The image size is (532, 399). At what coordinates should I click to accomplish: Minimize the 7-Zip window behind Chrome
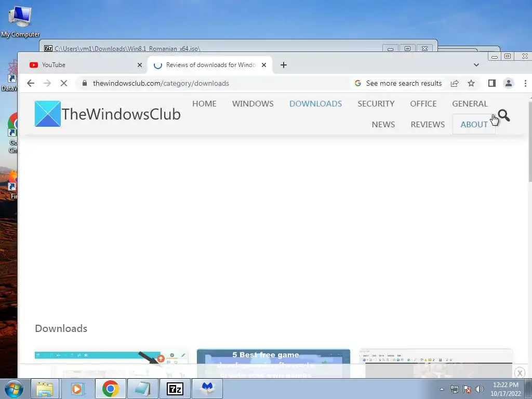click(x=391, y=48)
